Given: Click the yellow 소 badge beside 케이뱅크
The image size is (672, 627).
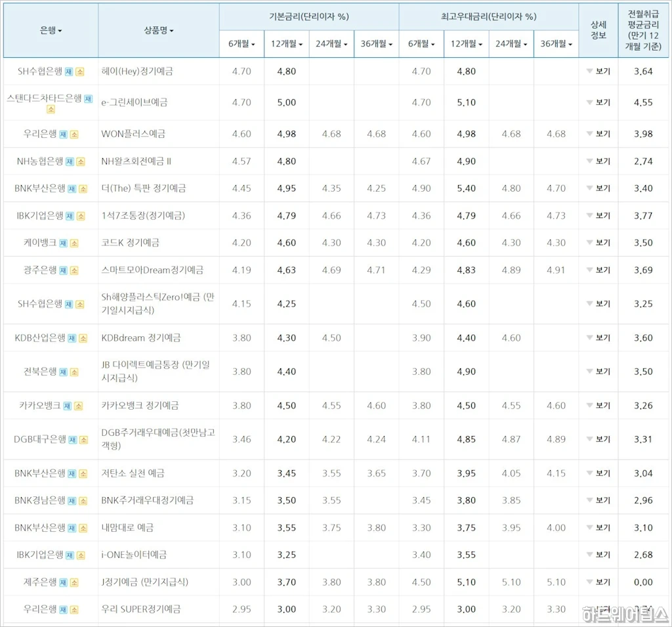Looking at the screenshot, I should 74,244.
